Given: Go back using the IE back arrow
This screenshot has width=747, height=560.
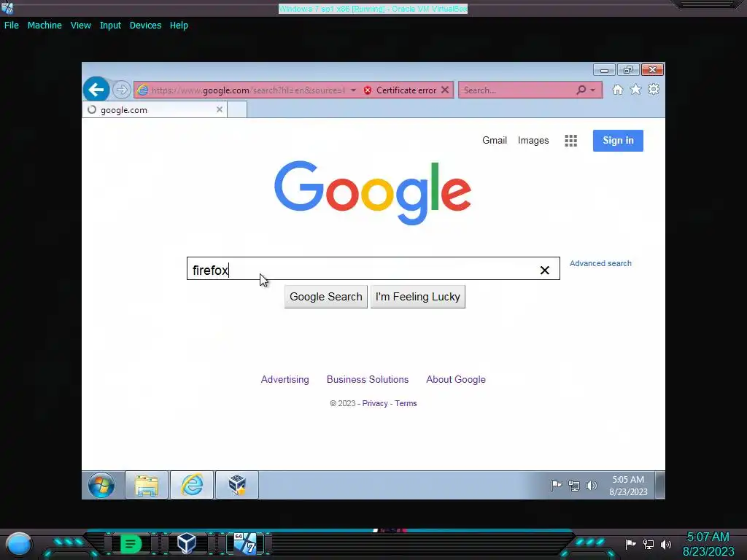Looking at the screenshot, I should (x=96, y=90).
